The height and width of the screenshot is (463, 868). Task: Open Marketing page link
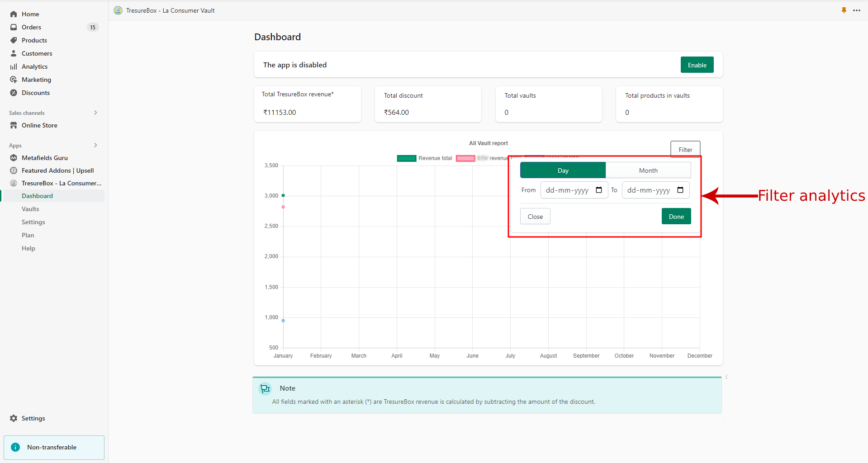click(36, 80)
